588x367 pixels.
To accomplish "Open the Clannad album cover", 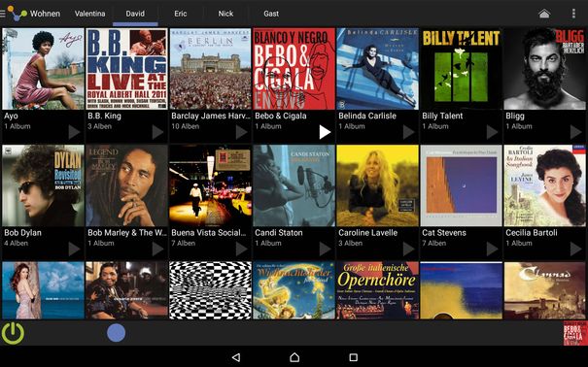I will 545,290.
